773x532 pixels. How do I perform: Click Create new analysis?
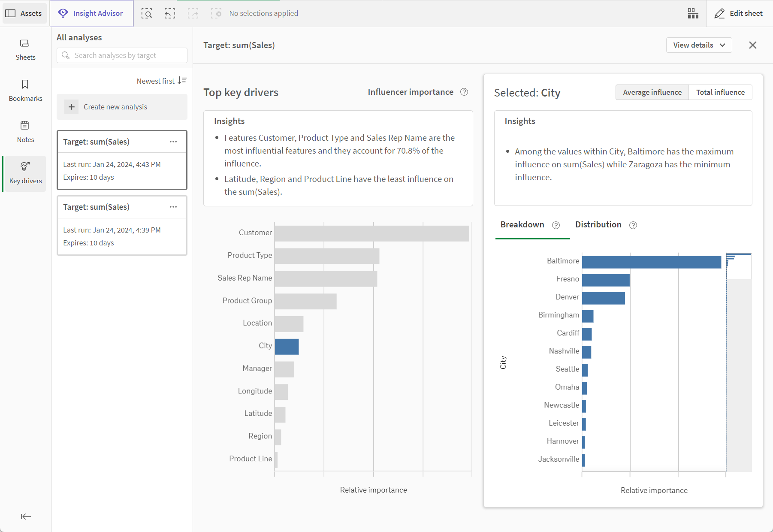click(x=122, y=107)
